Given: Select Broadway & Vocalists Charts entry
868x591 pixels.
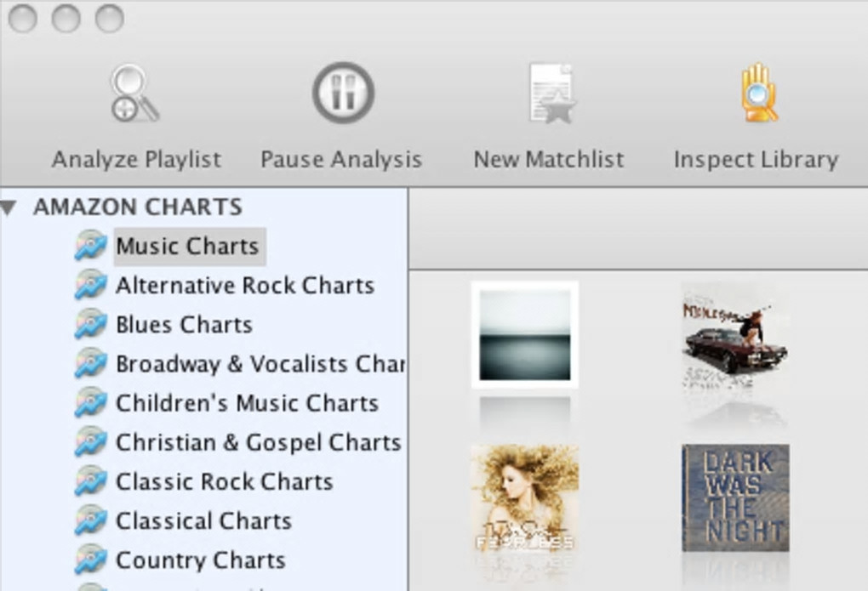Looking at the screenshot, I should click(260, 364).
